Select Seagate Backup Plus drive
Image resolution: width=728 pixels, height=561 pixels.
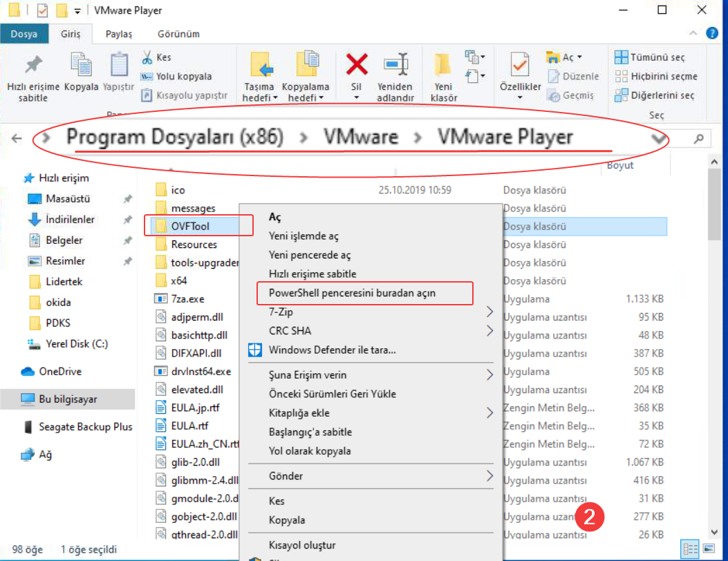[77, 427]
